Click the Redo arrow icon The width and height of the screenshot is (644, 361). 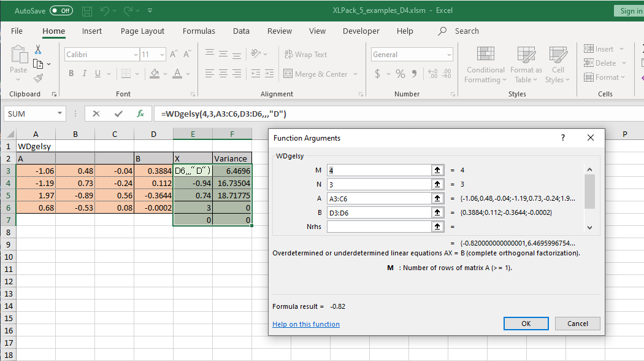pyautogui.click(x=128, y=11)
